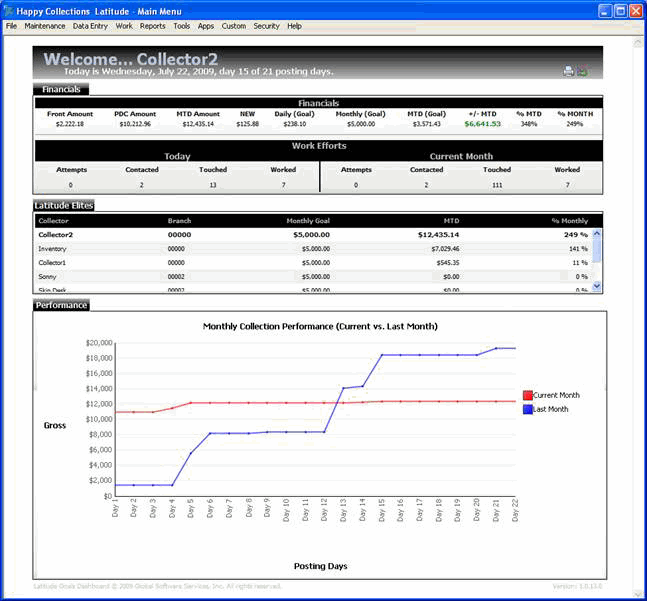Select the Performance section tab
This screenshot has height=601, width=647.
pos(61,305)
